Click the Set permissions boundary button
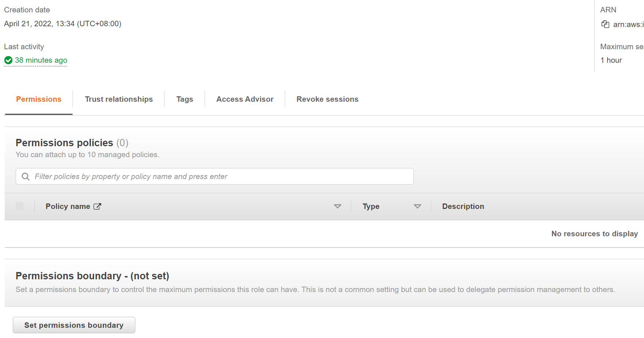644x338 pixels. pos(74,325)
